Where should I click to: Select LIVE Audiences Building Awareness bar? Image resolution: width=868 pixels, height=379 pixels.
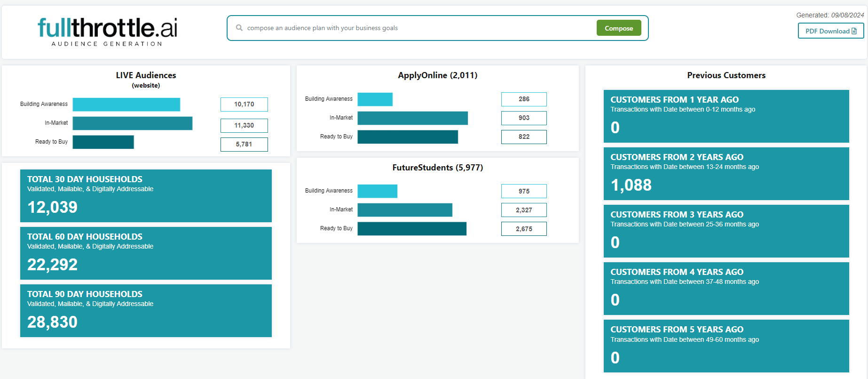[x=126, y=105]
